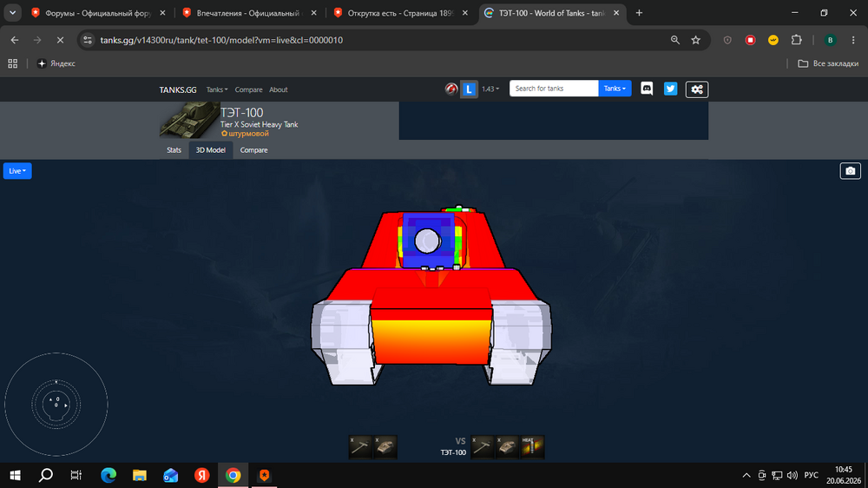Open Yandex Browser from the taskbar
The width and height of the screenshot is (868, 488).
pyautogui.click(x=202, y=475)
